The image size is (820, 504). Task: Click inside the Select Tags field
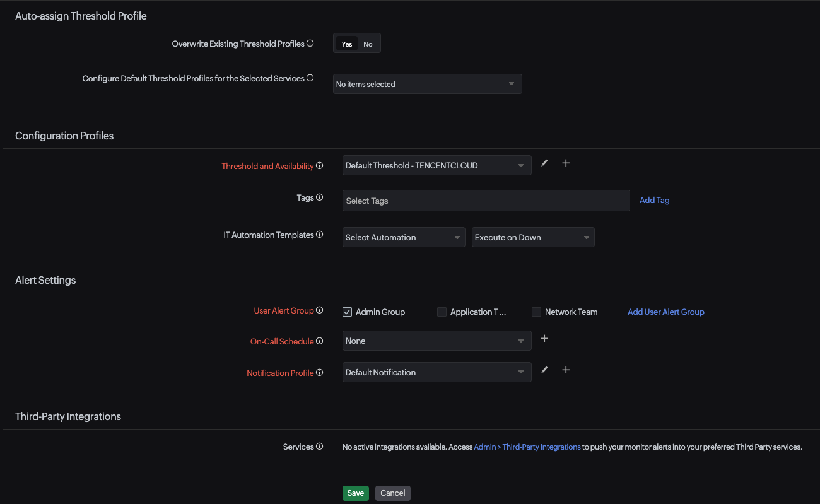pyautogui.click(x=486, y=200)
